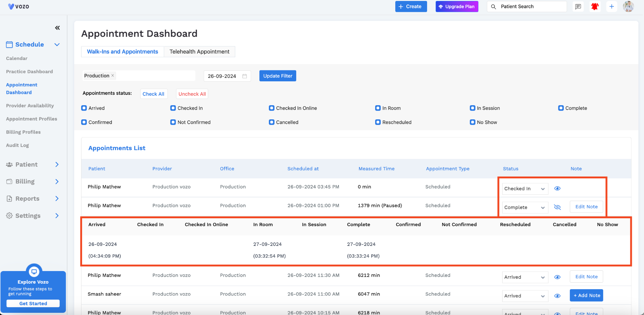Click Uncheck All statuses
The image size is (644, 315).
(x=192, y=94)
